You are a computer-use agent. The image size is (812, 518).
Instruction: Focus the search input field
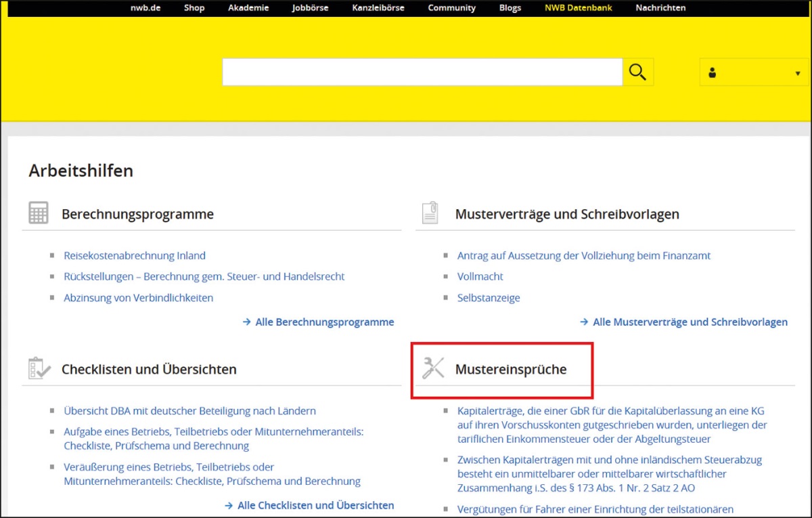pos(422,72)
